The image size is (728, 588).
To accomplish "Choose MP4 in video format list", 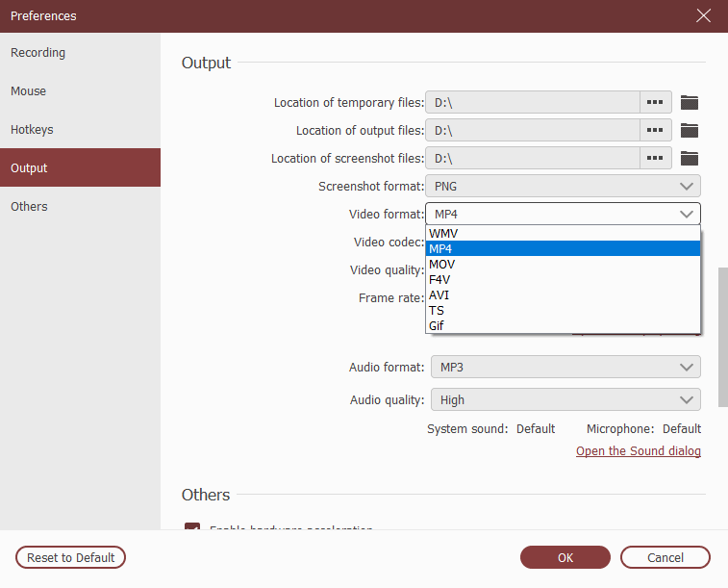I will click(x=563, y=248).
